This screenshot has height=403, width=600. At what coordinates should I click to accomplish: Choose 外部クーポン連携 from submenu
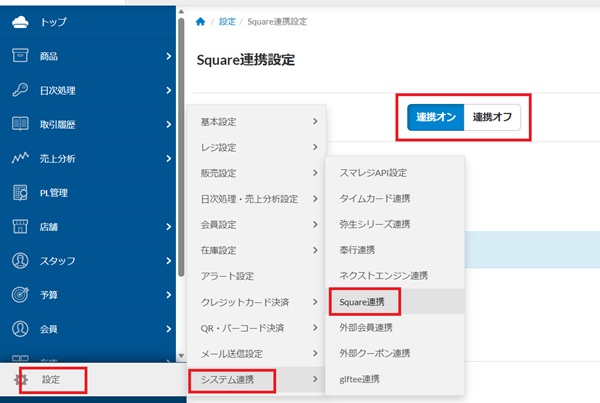(395, 353)
